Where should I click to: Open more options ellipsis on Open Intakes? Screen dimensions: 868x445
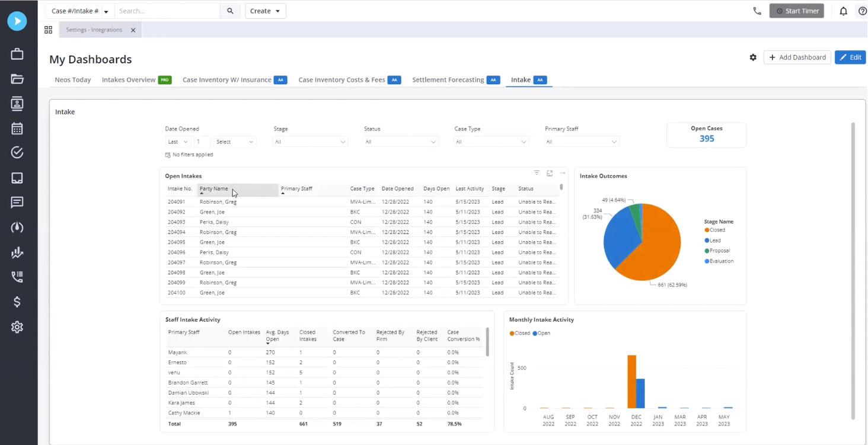tap(562, 173)
